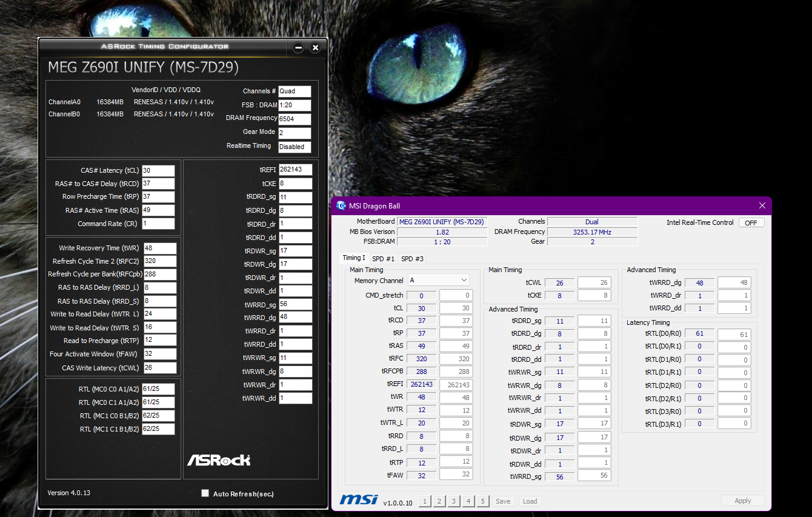
Task: Click the white editable tRDWR_sg box in Dragon Ball
Action: pyautogui.click(x=594, y=424)
